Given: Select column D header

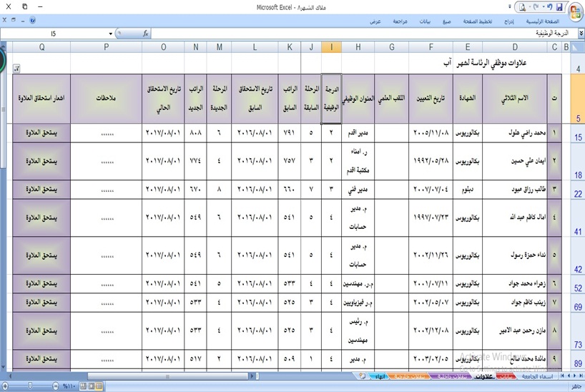Looking at the screenshot, I should point(515,47).
